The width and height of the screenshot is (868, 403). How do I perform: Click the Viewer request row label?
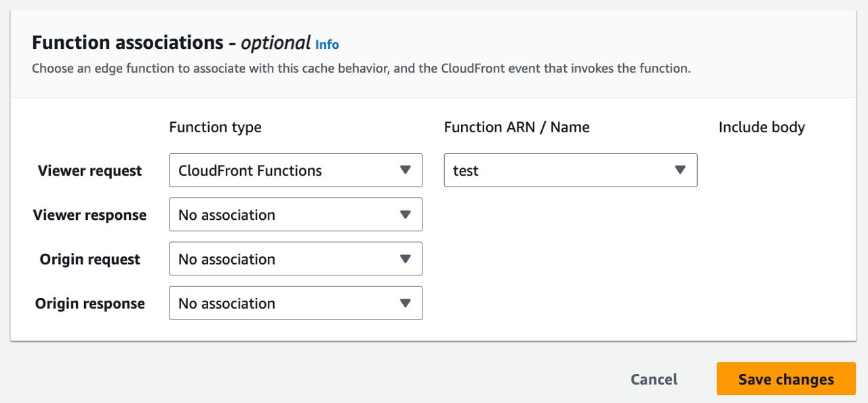(x=90, y=171)
